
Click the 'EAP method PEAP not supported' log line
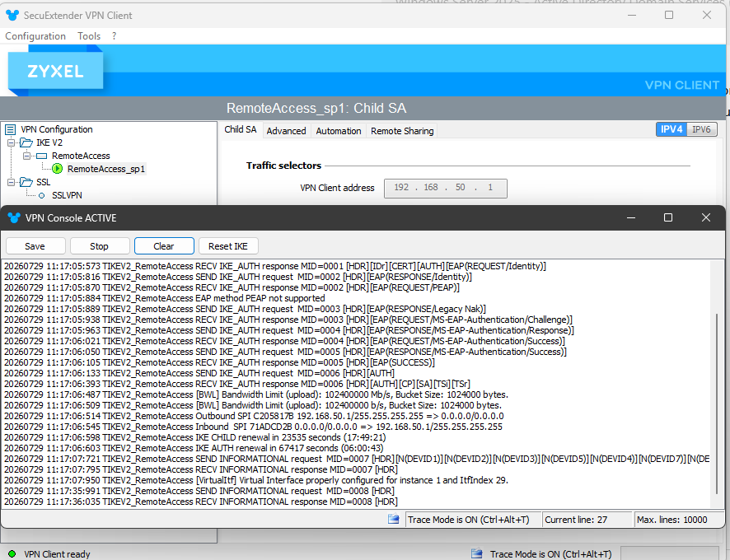[164, 298]
